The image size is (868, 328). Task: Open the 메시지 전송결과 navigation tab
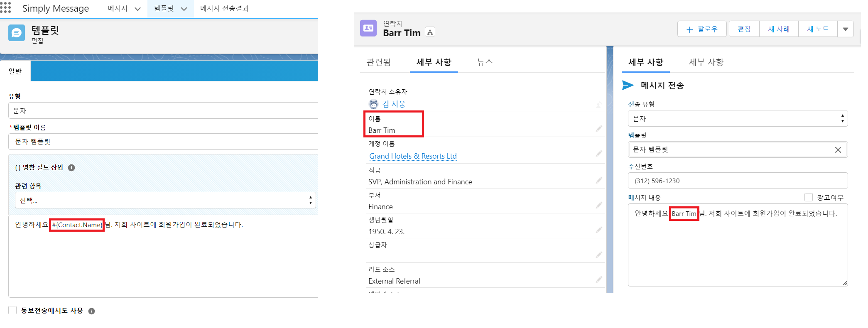(x=224, y=8)
